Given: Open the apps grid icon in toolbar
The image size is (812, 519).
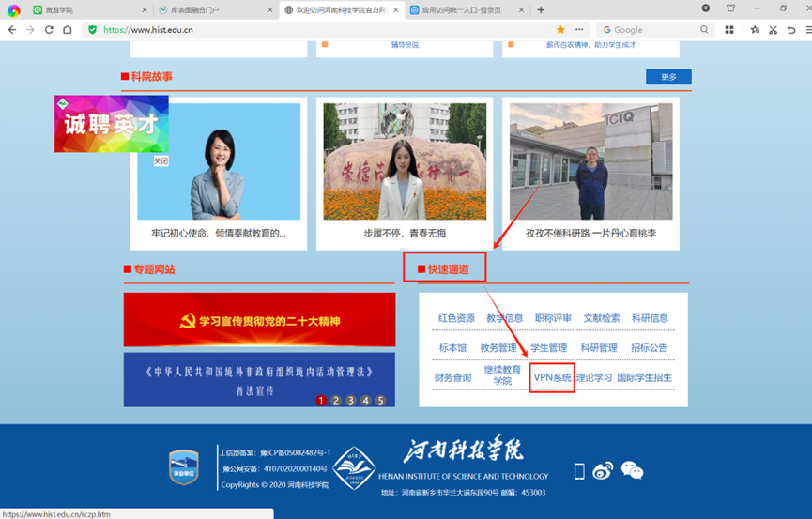Looking at the screenshot, I should click(729, 30).
